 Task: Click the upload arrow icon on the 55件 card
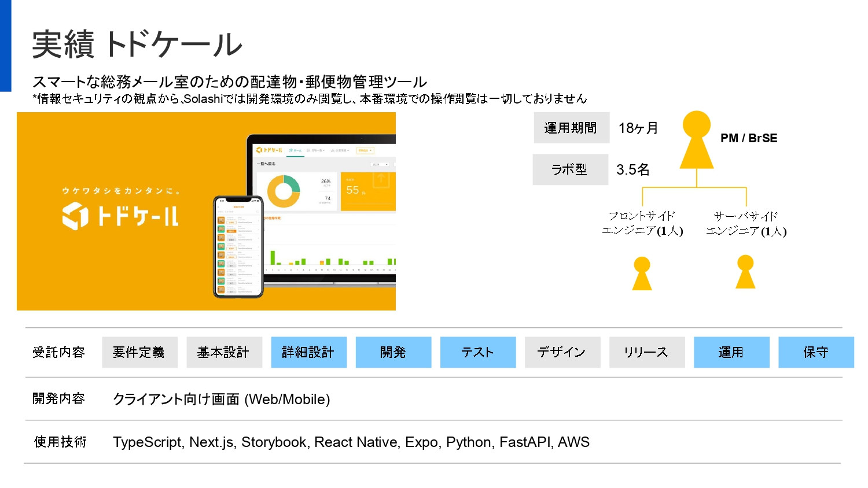[381, 180]
